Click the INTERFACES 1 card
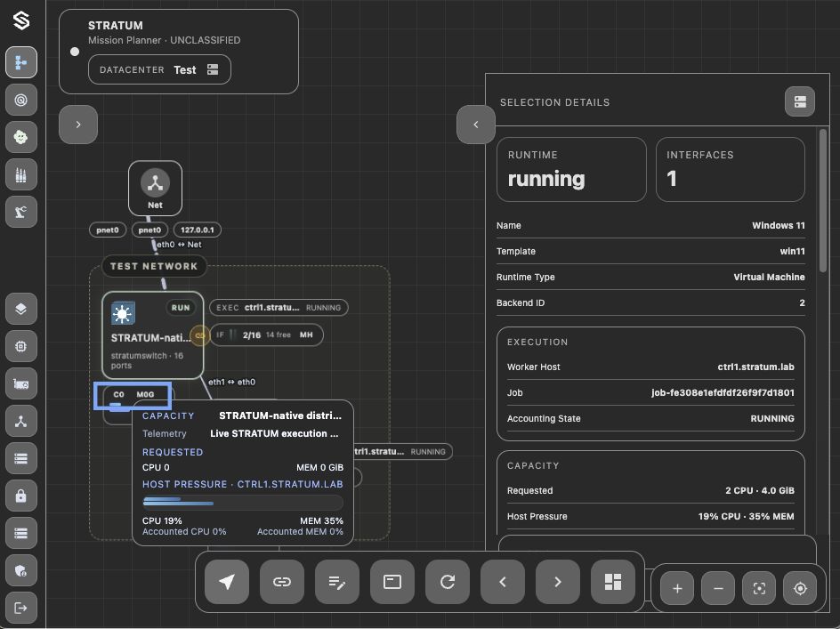 coord(731,169)
